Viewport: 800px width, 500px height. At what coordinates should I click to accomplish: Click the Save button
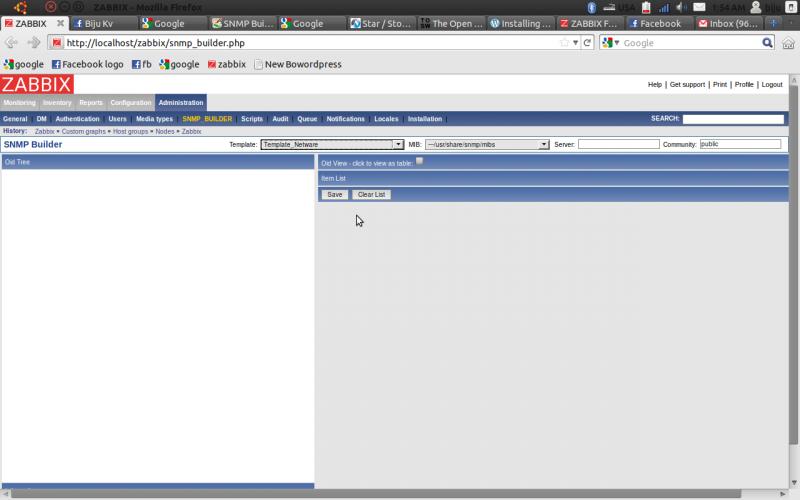pos(335,194)
